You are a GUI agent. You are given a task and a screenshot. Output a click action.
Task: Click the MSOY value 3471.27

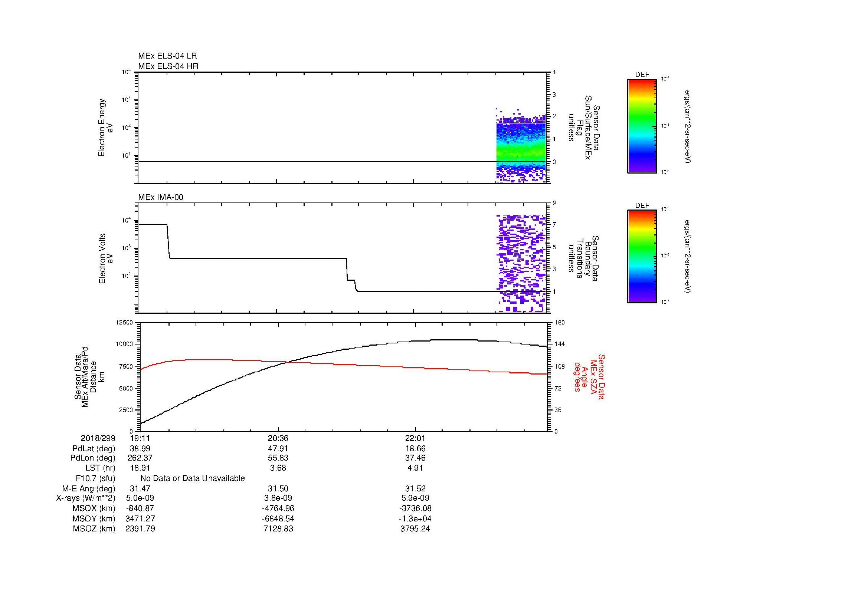[x=140, y=518]
